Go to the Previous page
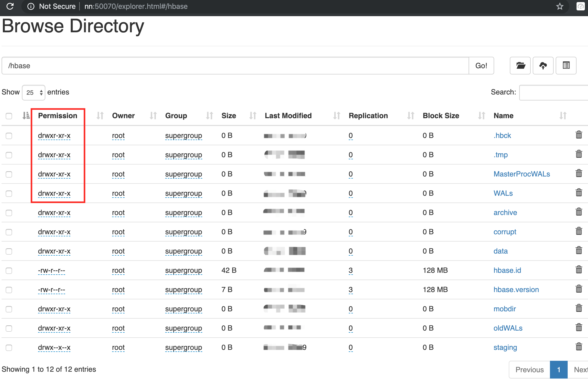This screenshot has height=379, width=588. 530,370
